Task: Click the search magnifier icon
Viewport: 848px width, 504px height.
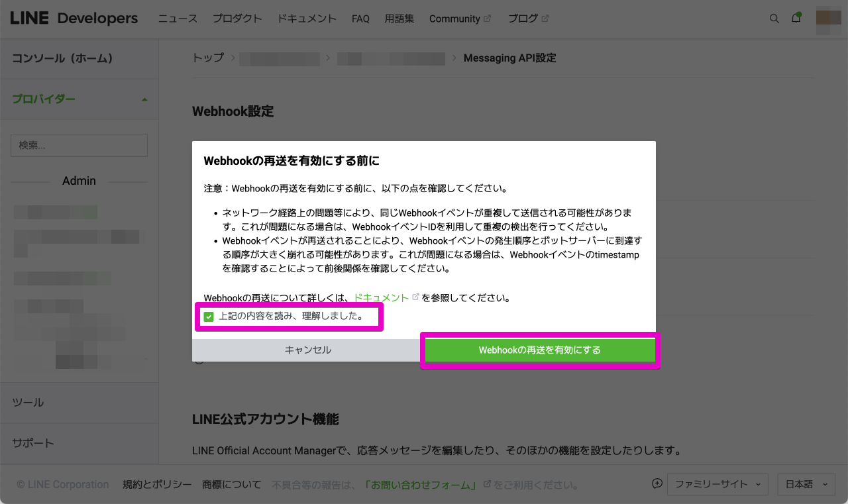Action: click(x=774, y=19)
